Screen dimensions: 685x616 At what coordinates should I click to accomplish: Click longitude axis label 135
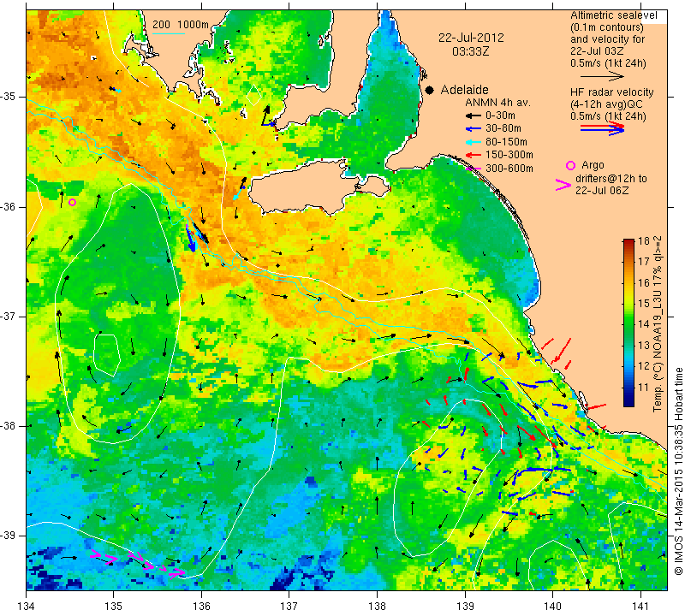tap(114, 606)
